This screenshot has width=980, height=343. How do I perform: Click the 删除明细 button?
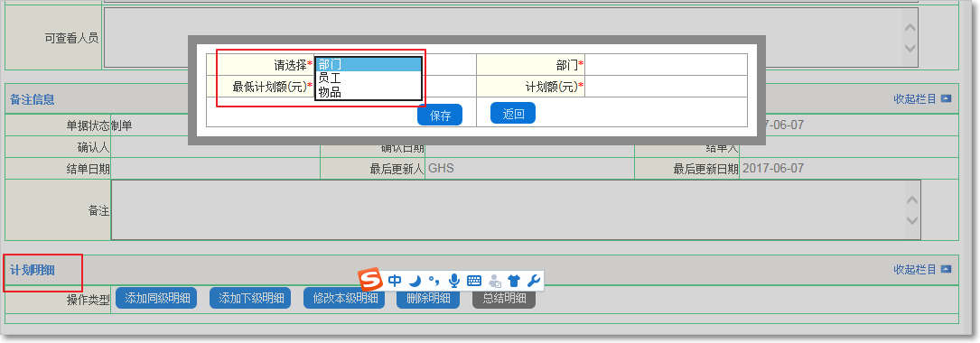(x=428, y=298)
